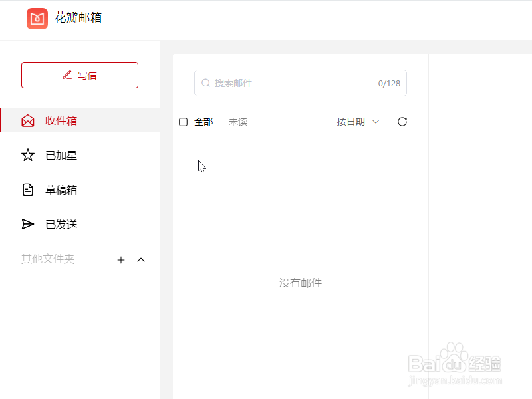Tick the 全部 select-all checkbox
Viewport: 532px width, 399px height.
(184, 122)
